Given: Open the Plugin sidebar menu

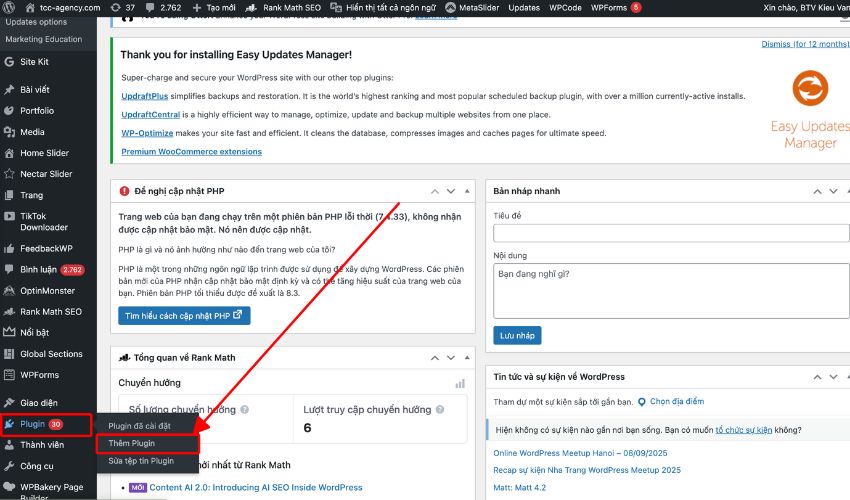Looking at the screenshot, I should [x=46, y=424].
